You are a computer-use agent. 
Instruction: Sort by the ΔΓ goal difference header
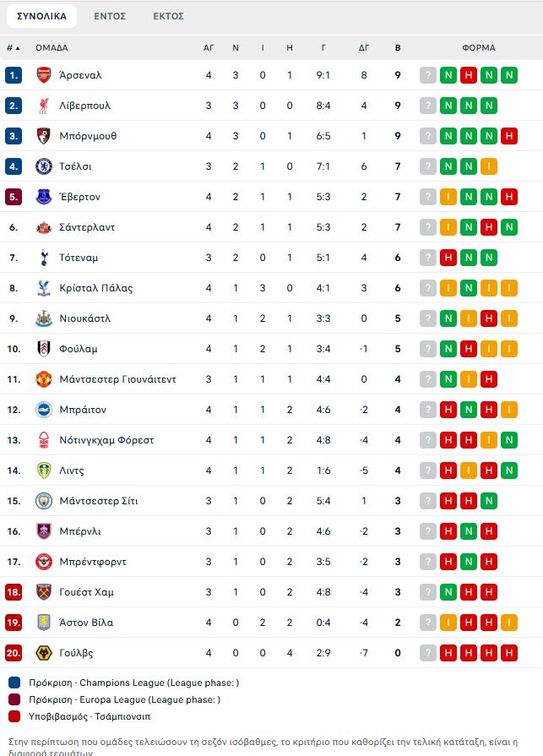364,48
